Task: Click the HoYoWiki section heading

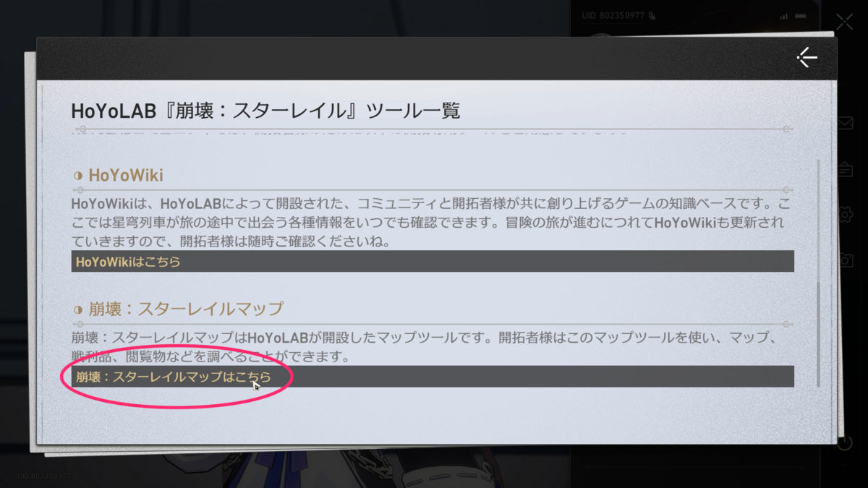Action: 126,176
